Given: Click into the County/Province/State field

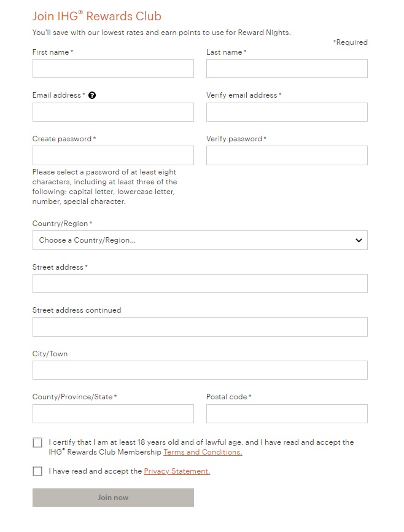Looking at the screenshot, I should click(113, 413).
